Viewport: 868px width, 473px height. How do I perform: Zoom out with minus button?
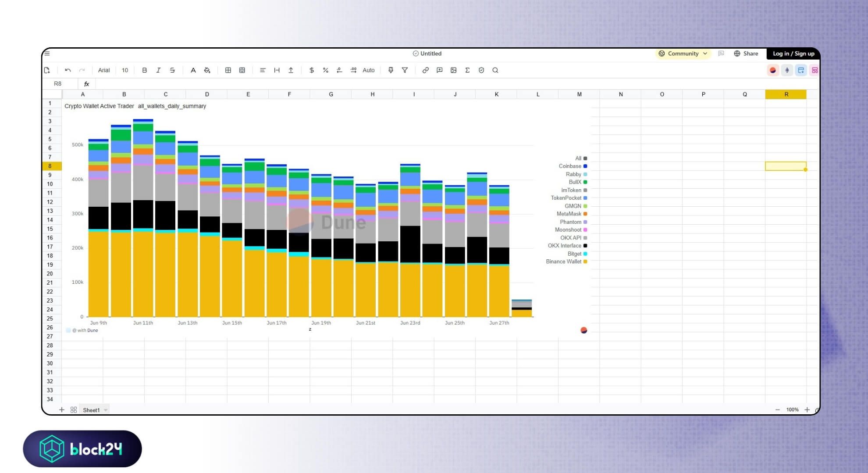pyautogui.click(x=777, y=410)
